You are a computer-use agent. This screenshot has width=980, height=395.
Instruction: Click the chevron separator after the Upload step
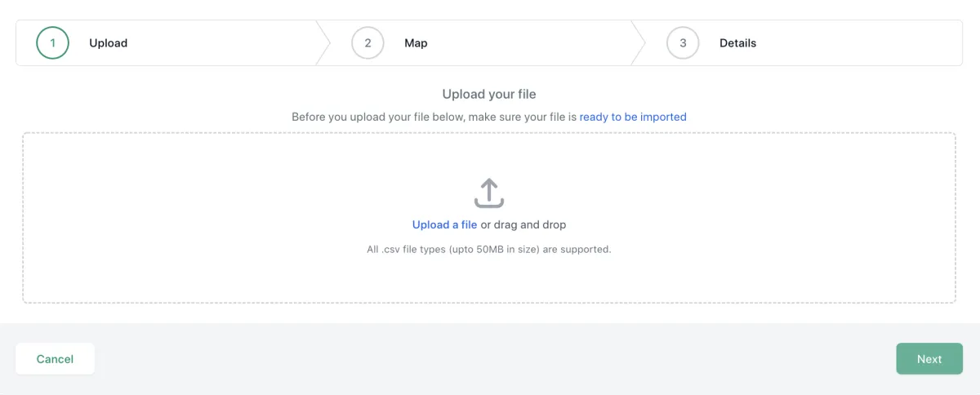click(323, 43)
